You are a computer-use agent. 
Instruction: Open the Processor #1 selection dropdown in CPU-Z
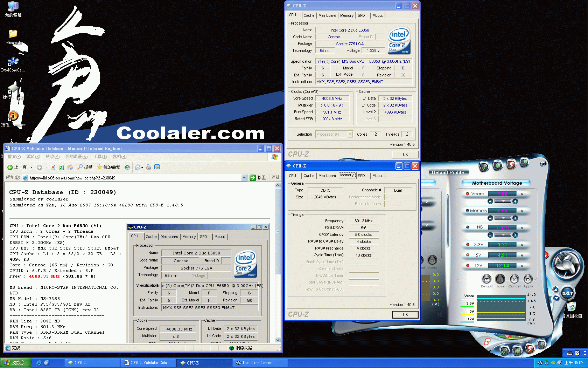pyautogui.click(x=350, y=134)
